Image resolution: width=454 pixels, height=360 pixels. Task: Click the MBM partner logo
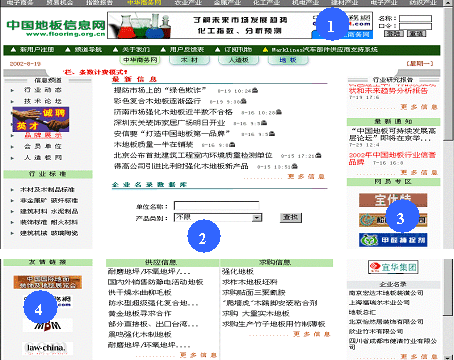point(47,325)
